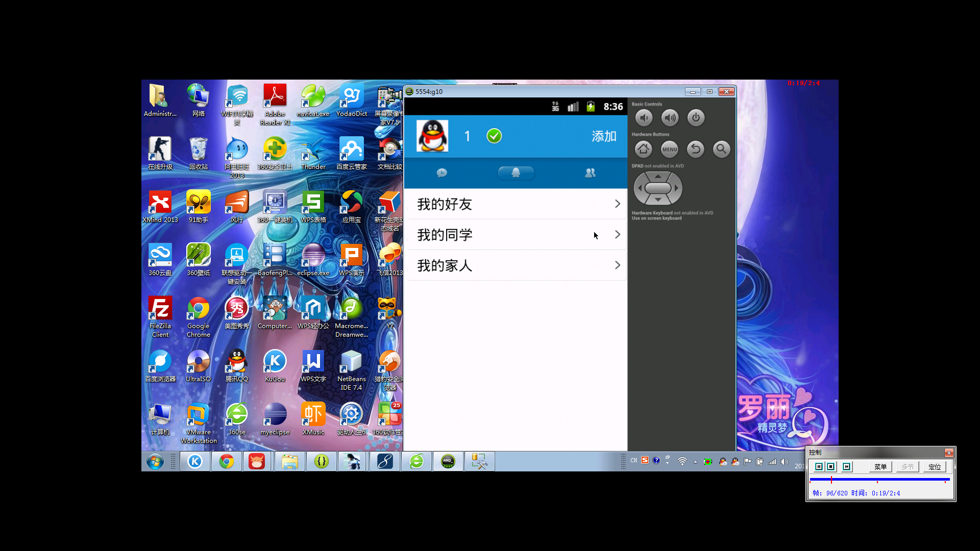This screenshot has width=980, height=551.
Task: Click the speaker volume icon in system tray
Action: pos(785,461)
